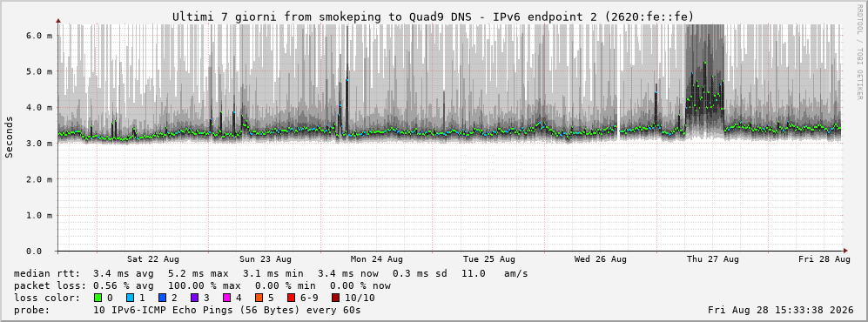The width and height of the screenshot is (868, 322).
Task: Click the Sat 22 Aug axis label
Action: coord(152,259)
